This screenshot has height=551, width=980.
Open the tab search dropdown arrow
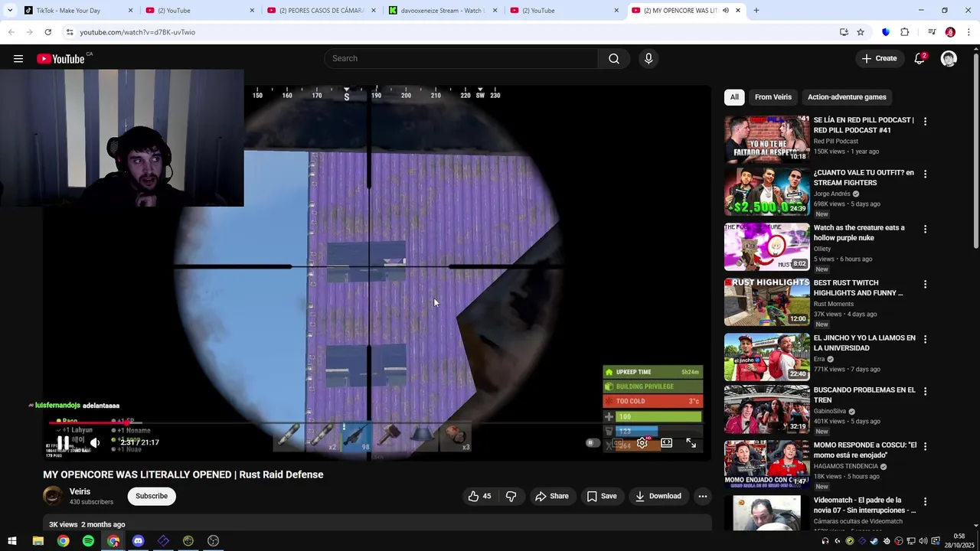pos(10,11)
